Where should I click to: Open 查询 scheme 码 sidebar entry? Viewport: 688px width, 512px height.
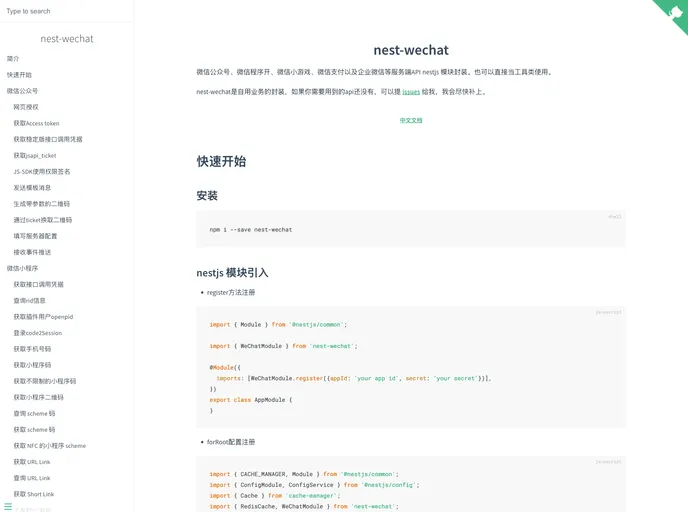click(x=34, y=413)
